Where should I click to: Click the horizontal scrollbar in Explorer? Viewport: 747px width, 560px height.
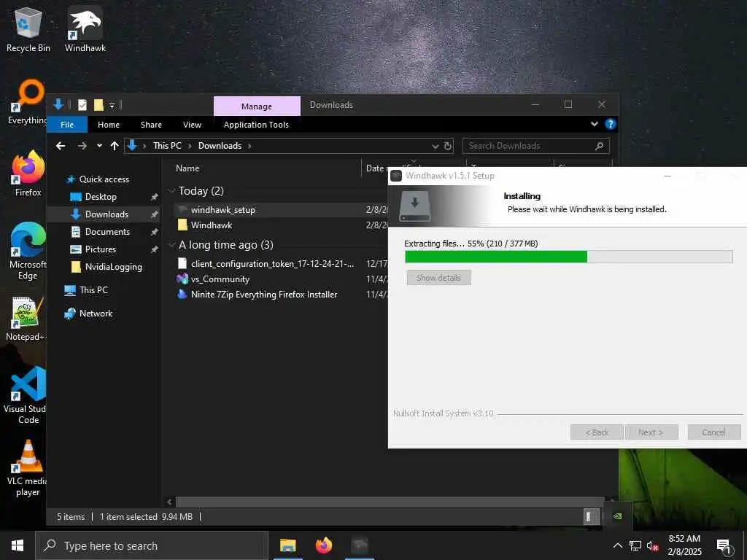pos(390,502)
